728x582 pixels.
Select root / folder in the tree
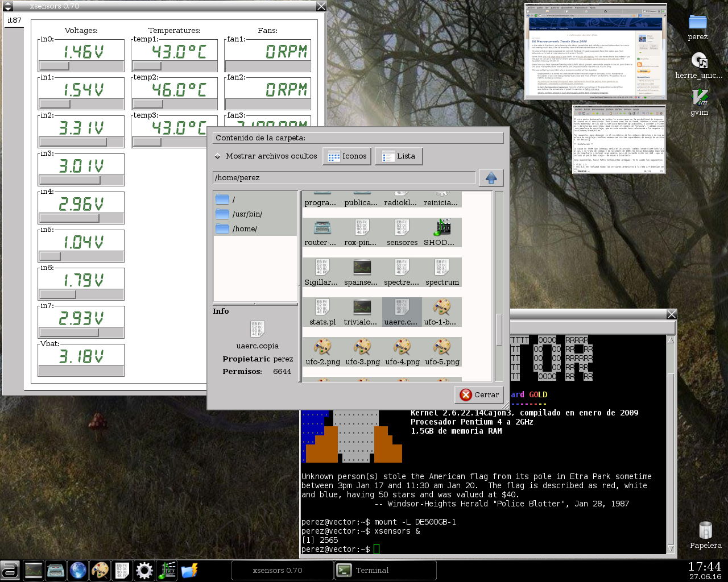(255, 199)
